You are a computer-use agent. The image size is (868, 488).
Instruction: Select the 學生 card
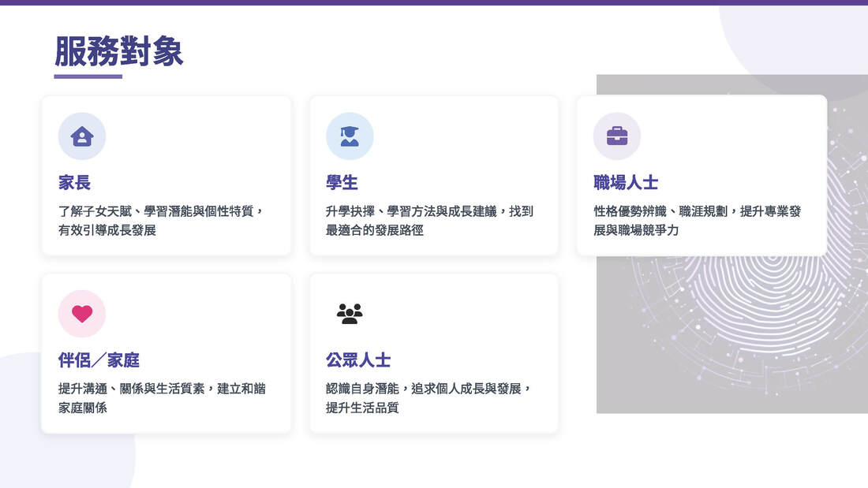coord(434,175)
